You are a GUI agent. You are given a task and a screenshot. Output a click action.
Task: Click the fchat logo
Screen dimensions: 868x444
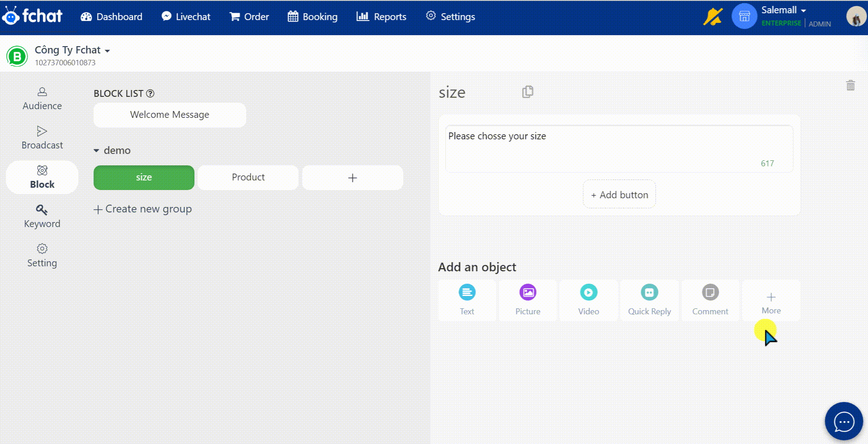32,16
